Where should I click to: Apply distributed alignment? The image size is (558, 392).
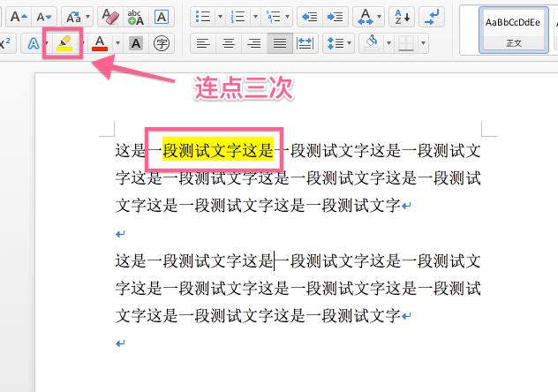tap(305, 43)
